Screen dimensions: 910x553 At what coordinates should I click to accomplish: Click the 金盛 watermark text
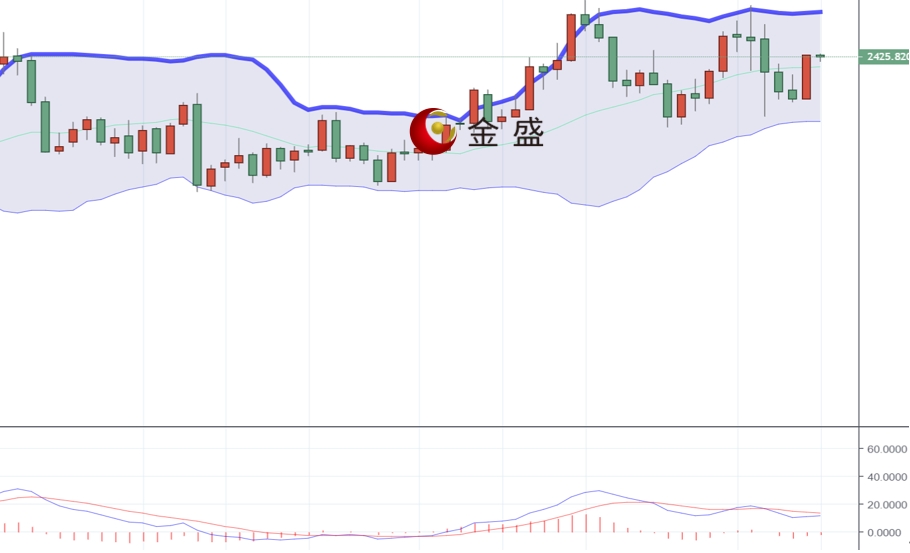tap(505, 133)
